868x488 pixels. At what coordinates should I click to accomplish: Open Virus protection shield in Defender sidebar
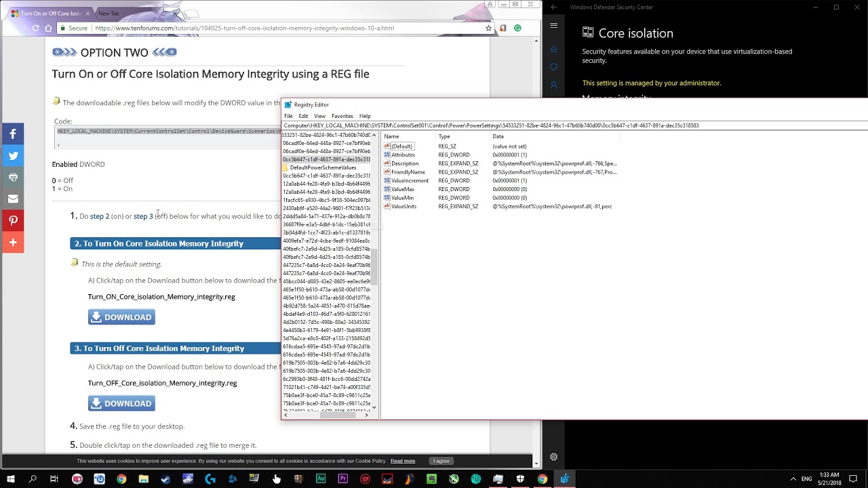(x=554, y=67)
